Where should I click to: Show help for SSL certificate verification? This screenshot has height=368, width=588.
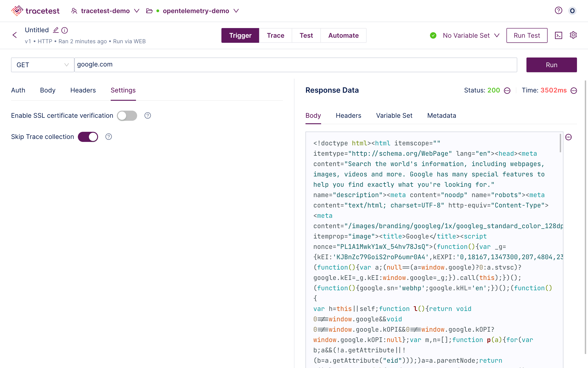147,116
